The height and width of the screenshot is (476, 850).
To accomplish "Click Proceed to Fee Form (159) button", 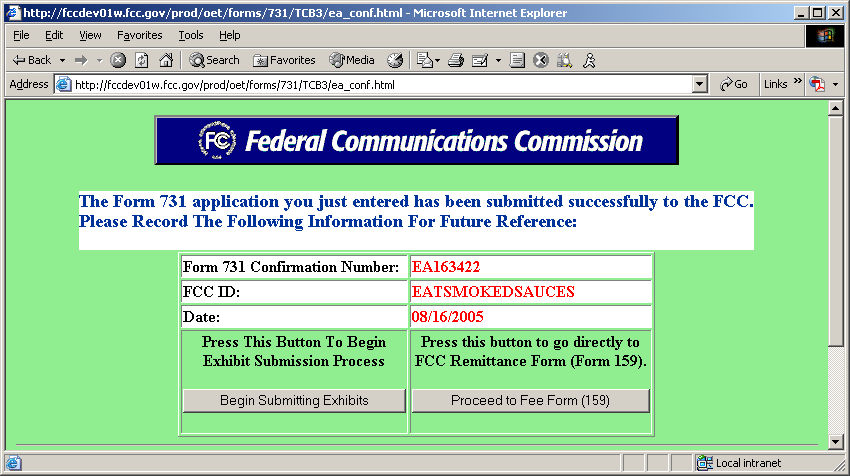I will [x=530, y=401].
